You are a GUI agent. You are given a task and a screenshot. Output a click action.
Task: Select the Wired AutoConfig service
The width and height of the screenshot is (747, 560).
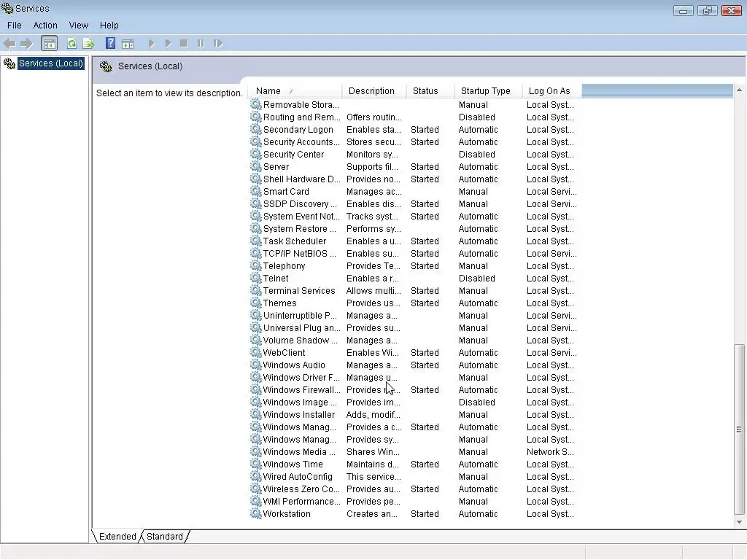pos(298,476)
